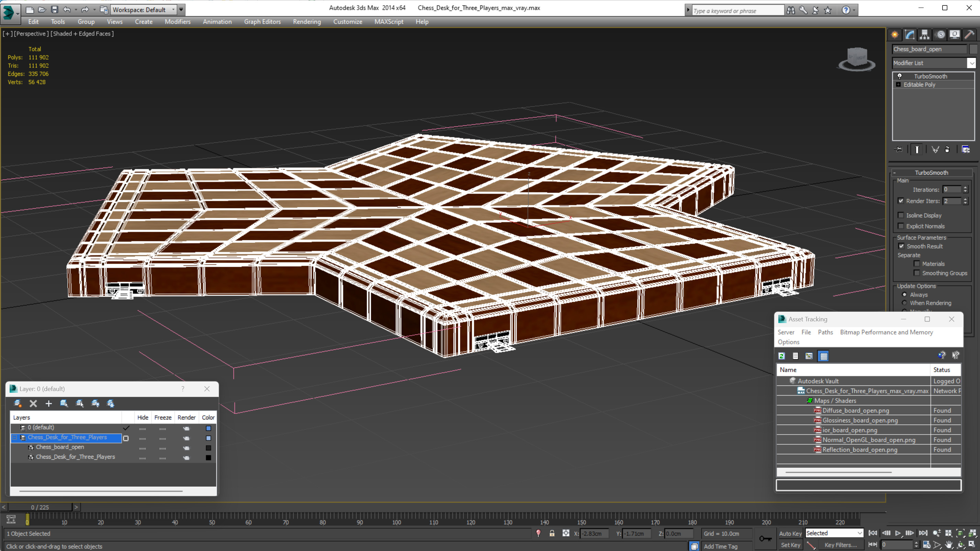The height and width of the screenshot is (551, 980).
Task: Collapse Chess_Desk_for_Three_Players layer tree node
Action: (x=15, y=437)
